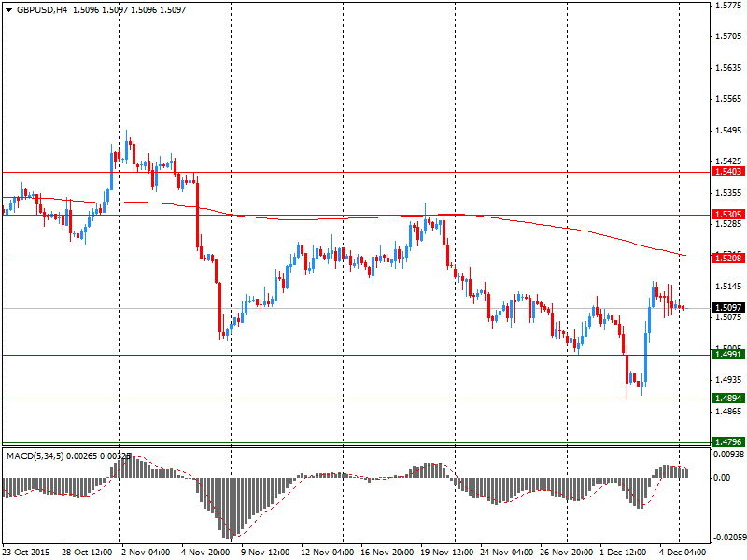
Task: Click the 12 Nov 04:00 time label
Action: click(328, 553)
